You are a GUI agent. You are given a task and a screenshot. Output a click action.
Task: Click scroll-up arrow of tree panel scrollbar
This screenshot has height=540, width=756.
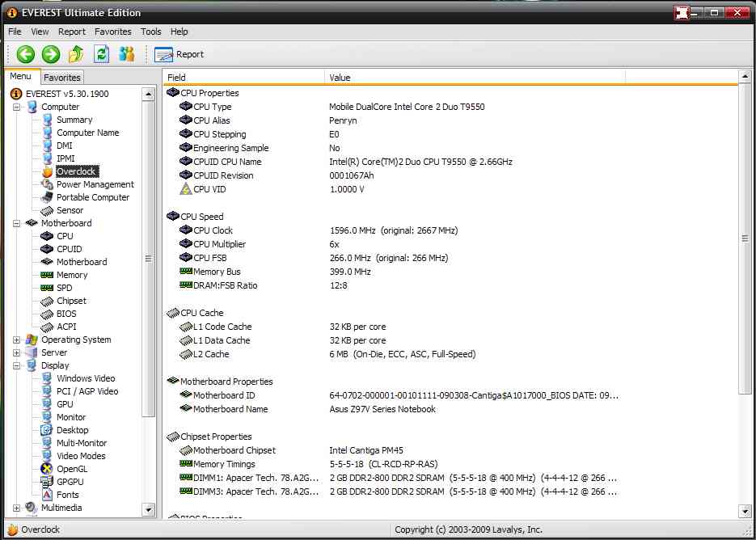tap(149, 94)
